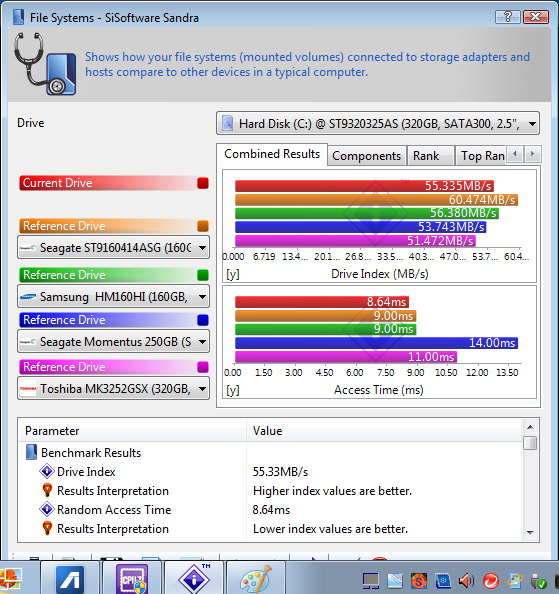
Task: Click the results list scrollbar down arrow
Action: pos(530,533)
